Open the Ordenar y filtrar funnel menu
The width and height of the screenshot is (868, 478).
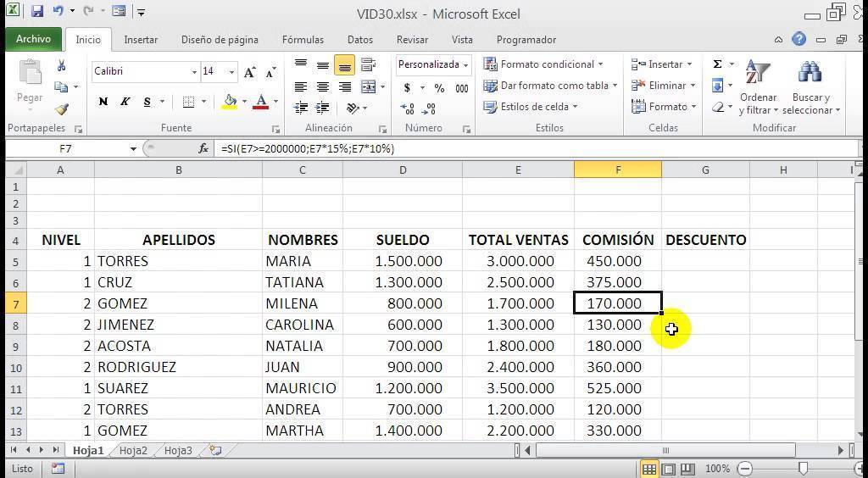pyautogui.click(x=758, y=90)
